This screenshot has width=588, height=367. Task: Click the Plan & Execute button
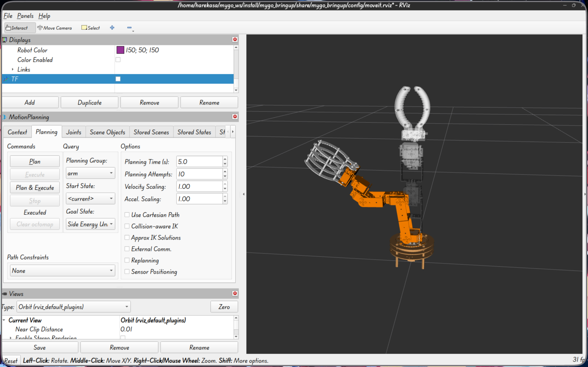click(35, 188)
